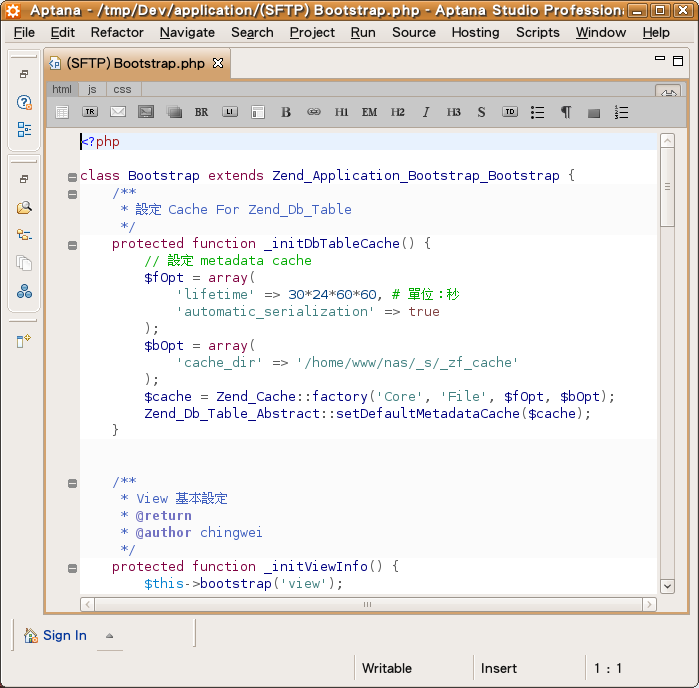The image size is (699, 688).
Task: Insert a hyperlink using the link icon
Action: [x=314, y=112]
